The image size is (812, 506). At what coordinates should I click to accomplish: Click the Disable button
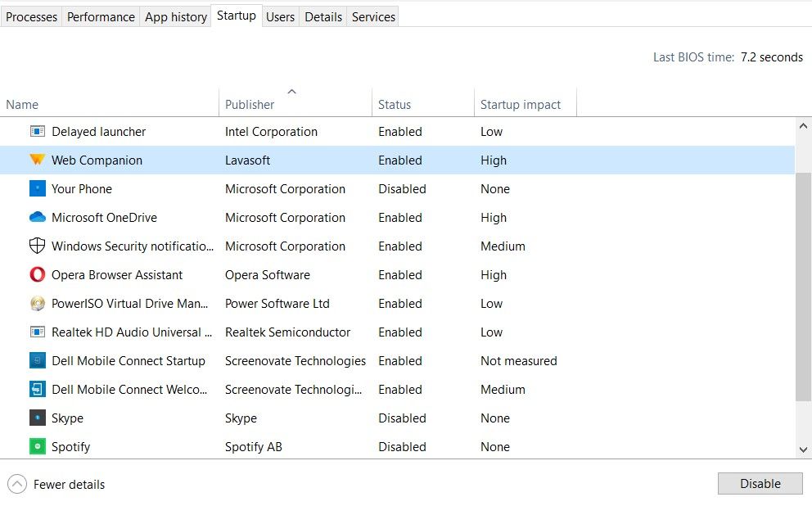click(x=760, y=483)
